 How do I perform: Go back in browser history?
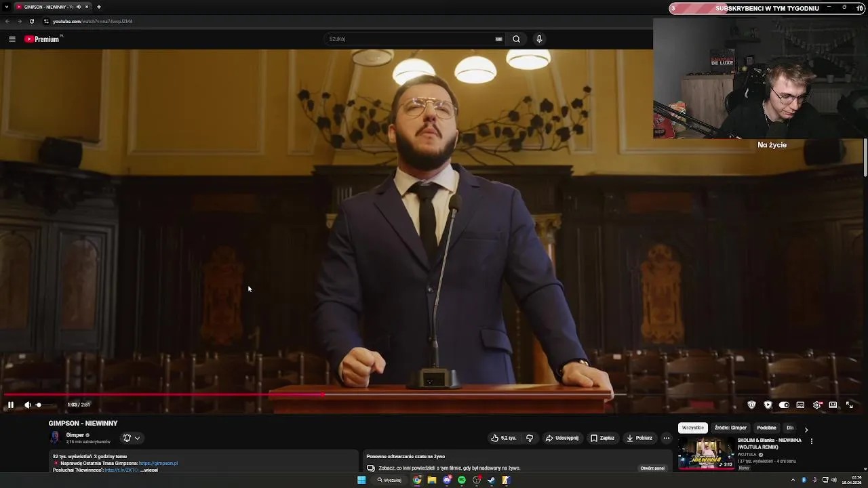coord(7,21)
